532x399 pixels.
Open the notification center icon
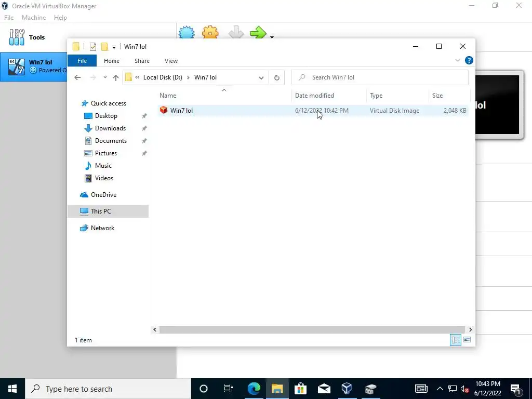click(x=516, y=389)
